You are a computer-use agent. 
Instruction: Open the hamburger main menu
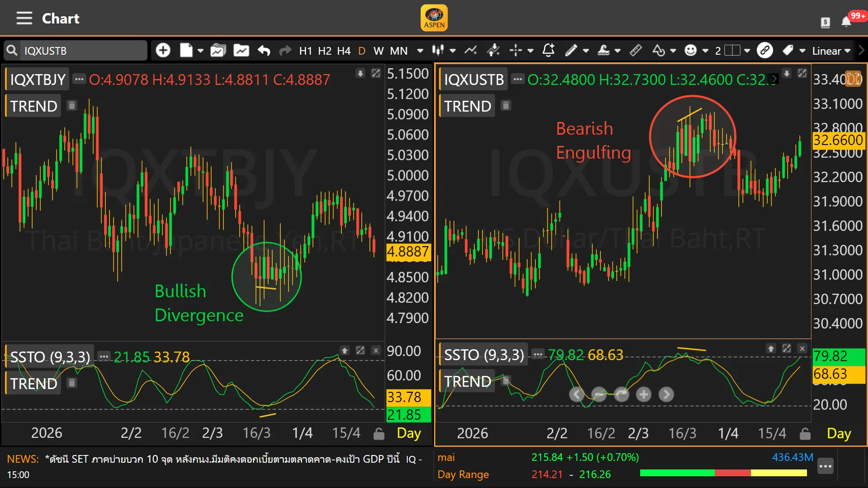(24, 19)
